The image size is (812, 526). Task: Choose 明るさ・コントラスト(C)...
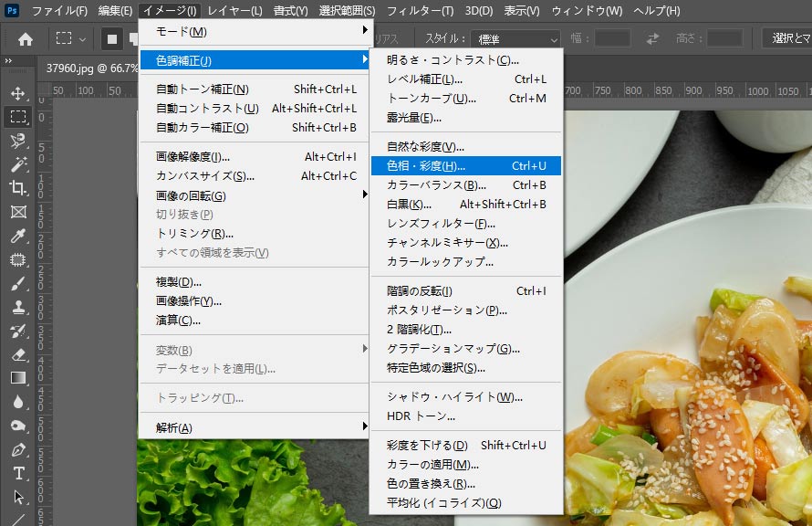point(466,60)
